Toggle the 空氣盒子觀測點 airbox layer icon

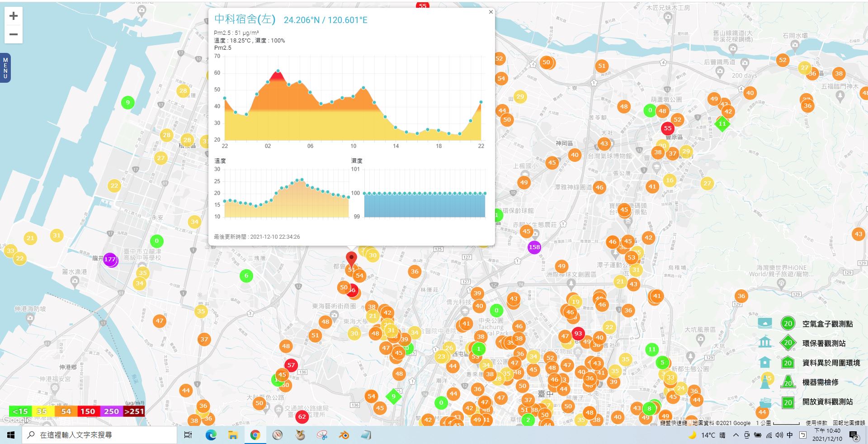tap(765, 323)
